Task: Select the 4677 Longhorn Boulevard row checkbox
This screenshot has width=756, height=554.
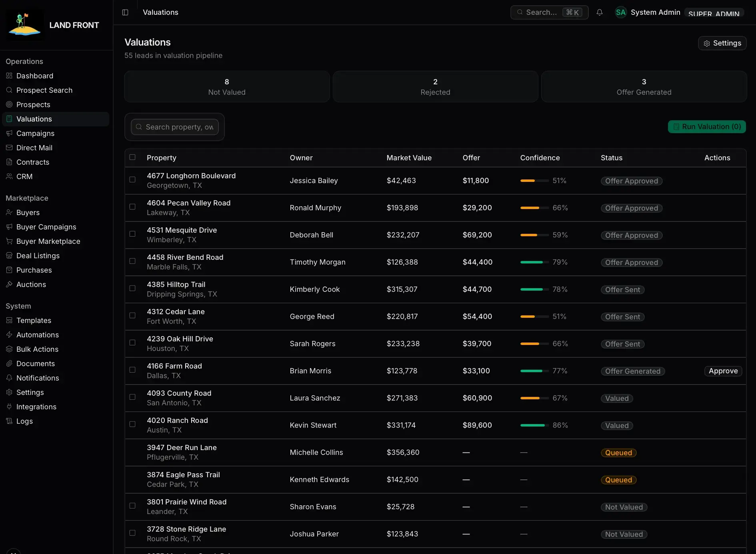Action: (x=132, y=179)
